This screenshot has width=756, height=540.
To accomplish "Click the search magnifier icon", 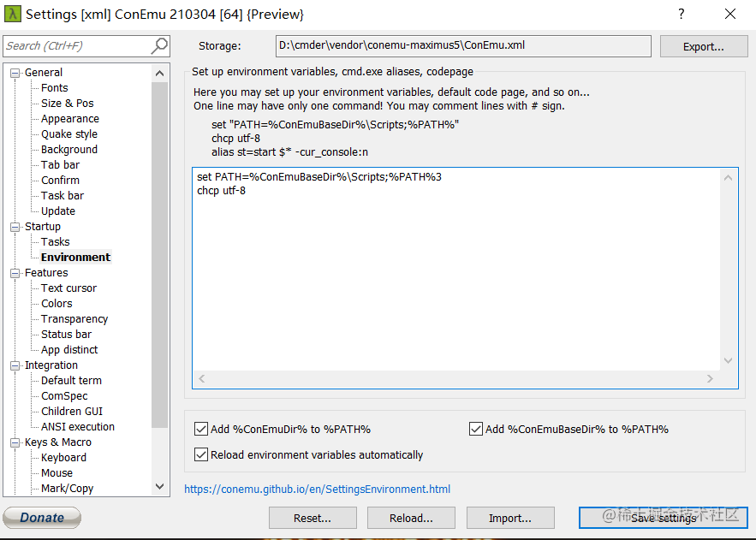I will pos(159,45).
